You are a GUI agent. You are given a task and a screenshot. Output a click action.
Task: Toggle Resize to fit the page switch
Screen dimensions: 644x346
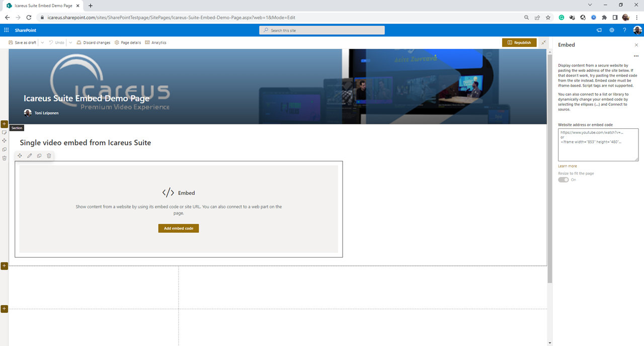(x=563, y=180)
